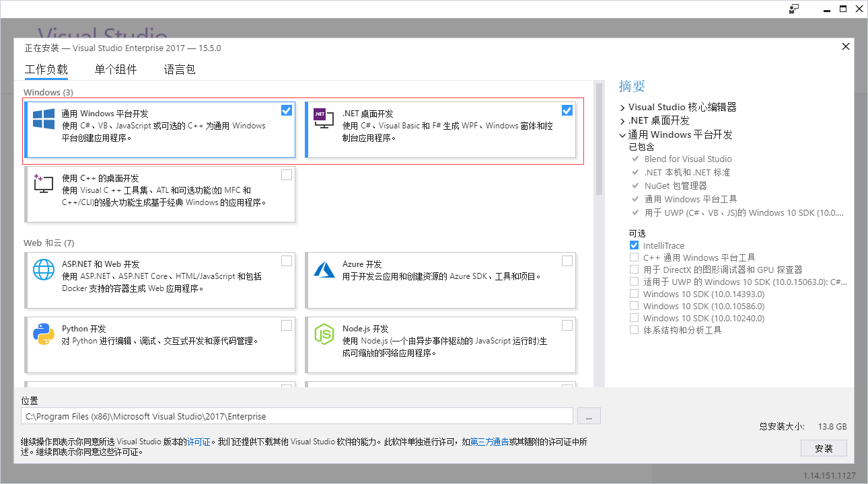Click the 安装 button
Image resolution: width=868 pixels, height=484 pixels.
point(824,448)
